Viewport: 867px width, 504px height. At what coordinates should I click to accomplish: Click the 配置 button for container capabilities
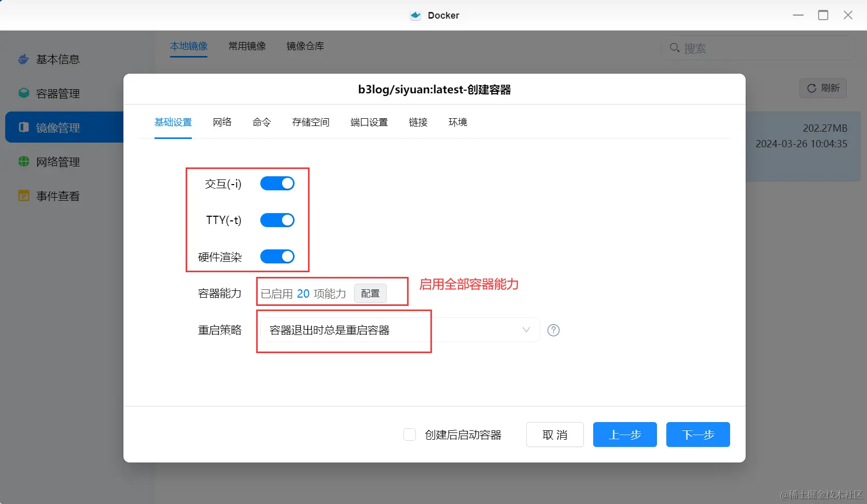pyautogui.click(x=370, y=293)
